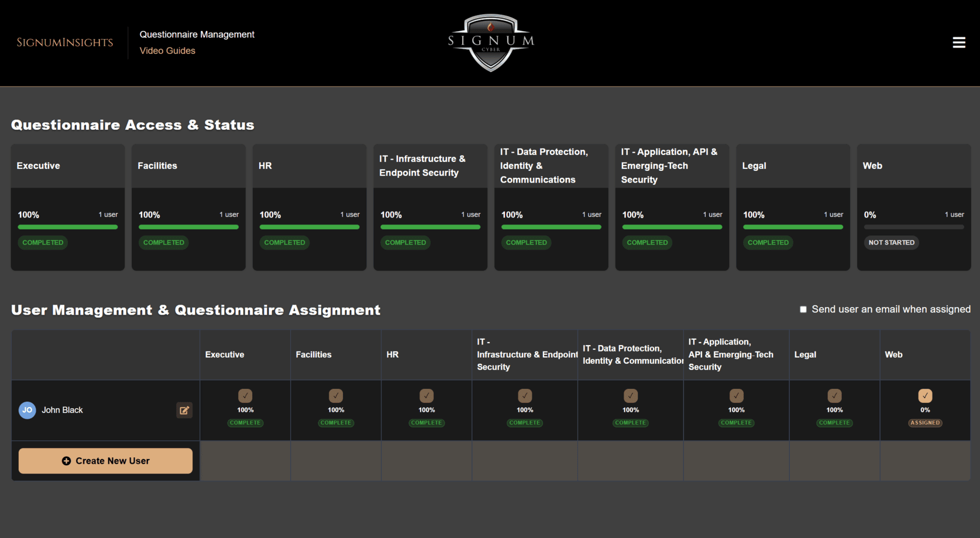The image size is (980, 538).
Task: Click the edit icon for John Black
Action: pyautogui.click(x=184, y=411)
